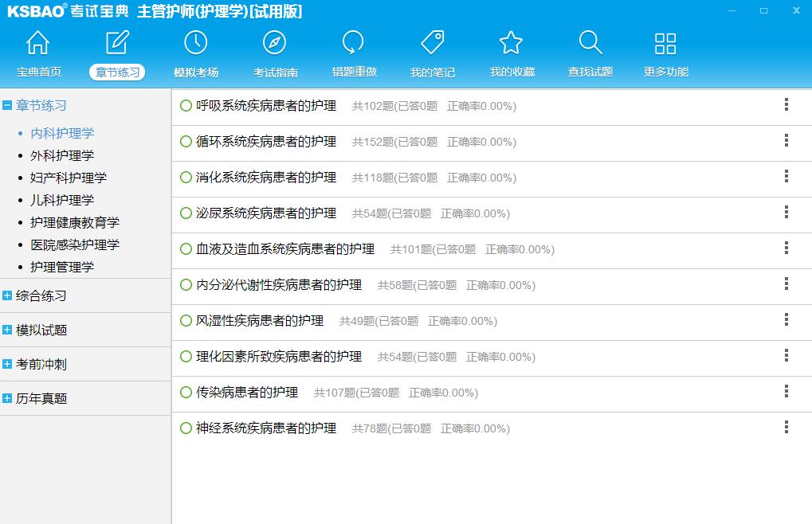Open the 神经系统疾病患者的护理 chapter
Viewport: 812px width, 524px height.
click(266, 428)
